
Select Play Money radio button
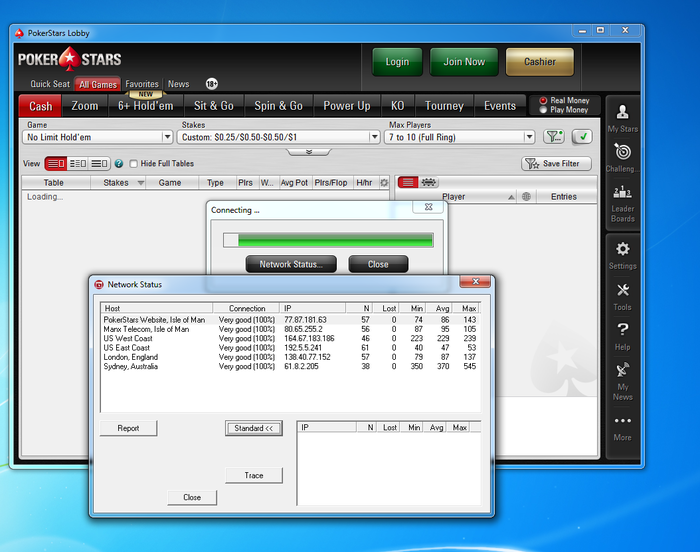(x=543, y=110)
